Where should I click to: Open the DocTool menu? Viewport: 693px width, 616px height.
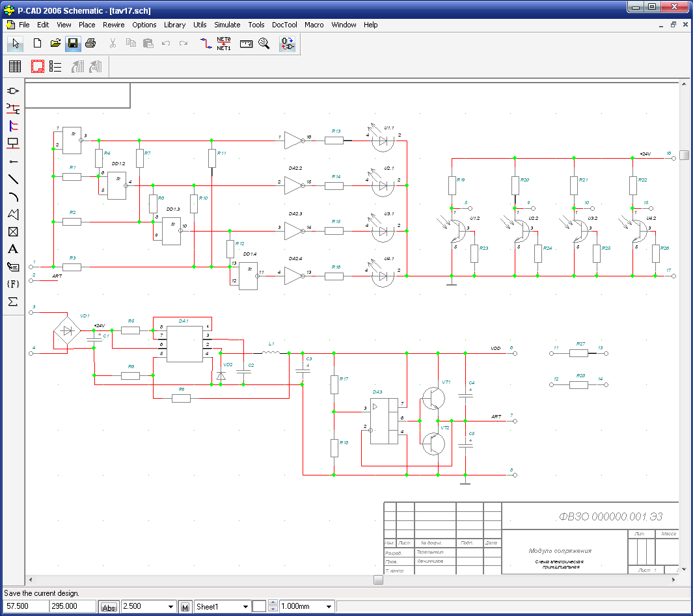[x=284, y=25]
